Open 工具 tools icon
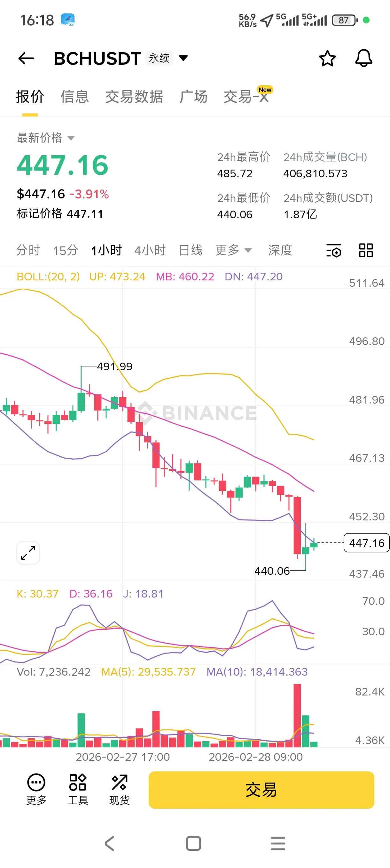This screenshot has height=868, width=390. click(78, 790)
